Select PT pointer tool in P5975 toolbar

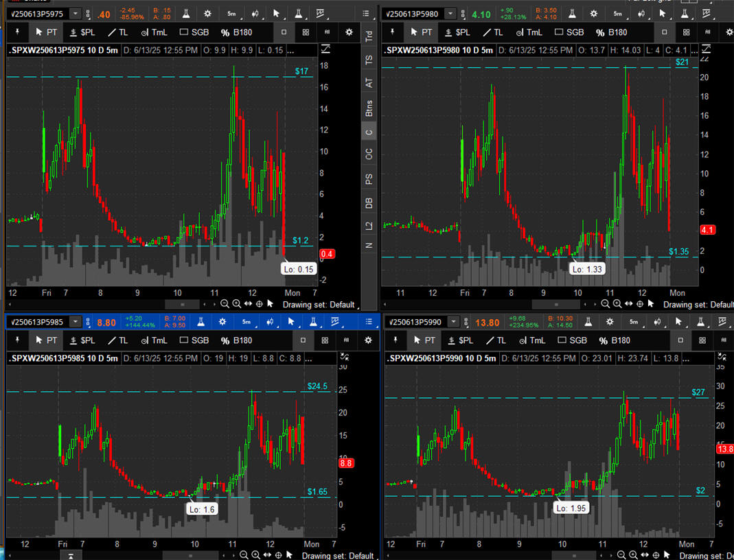[x=46, y=32]
